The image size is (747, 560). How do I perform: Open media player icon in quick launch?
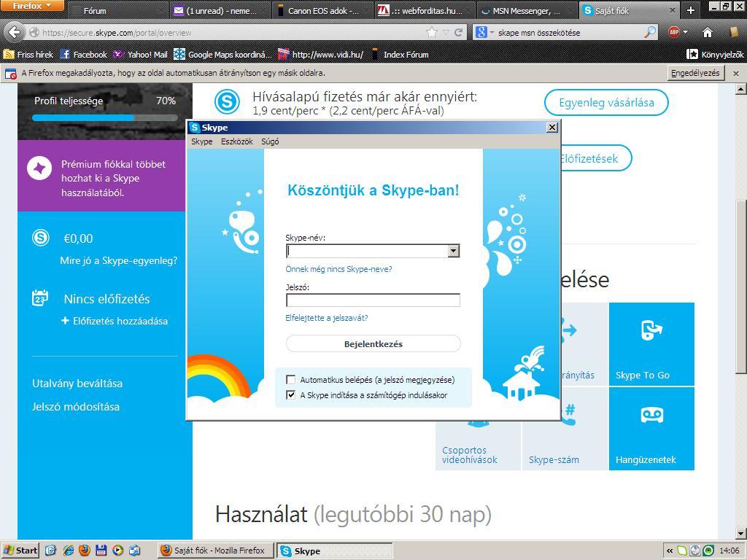pyautogui.click(x=117, y=551)
